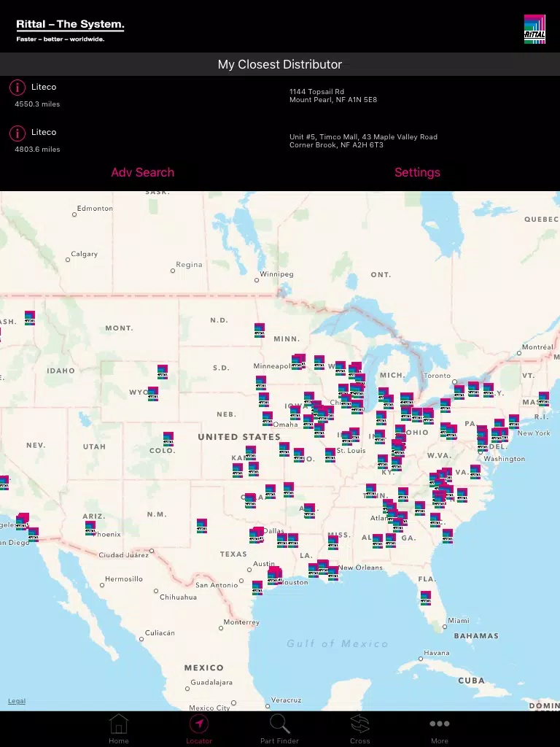Open Adv Search
This screenshot has height=747, width=560.
pyautogui.click(x=142, y=172)
